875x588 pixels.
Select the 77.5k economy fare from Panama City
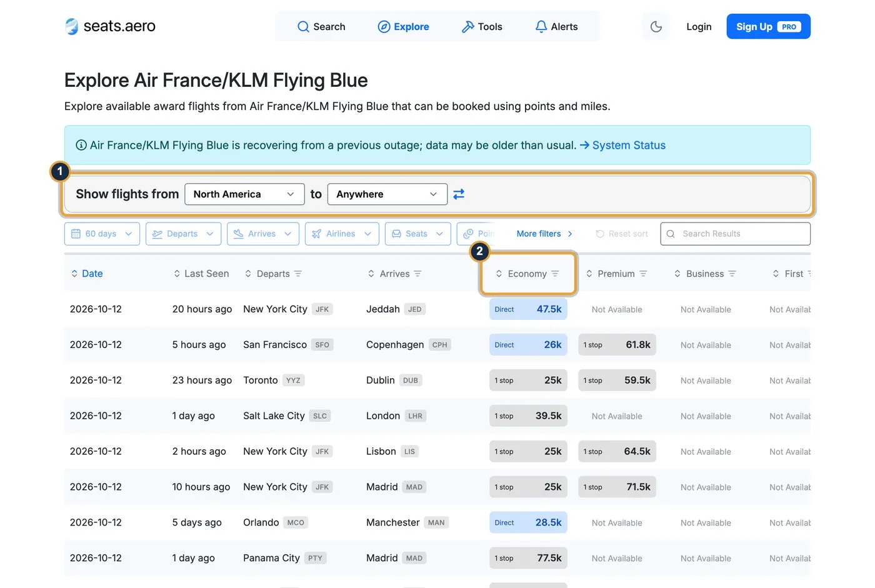click(528, 559)
